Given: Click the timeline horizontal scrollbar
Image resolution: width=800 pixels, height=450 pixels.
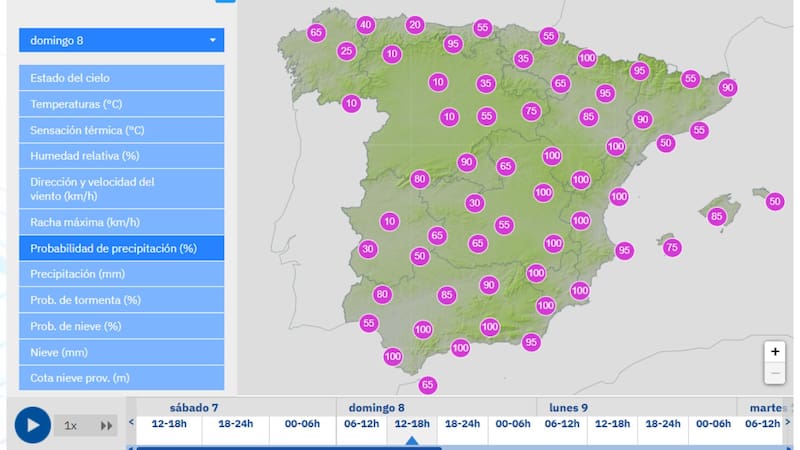Looking at the screenshot, I should (289, 448).
